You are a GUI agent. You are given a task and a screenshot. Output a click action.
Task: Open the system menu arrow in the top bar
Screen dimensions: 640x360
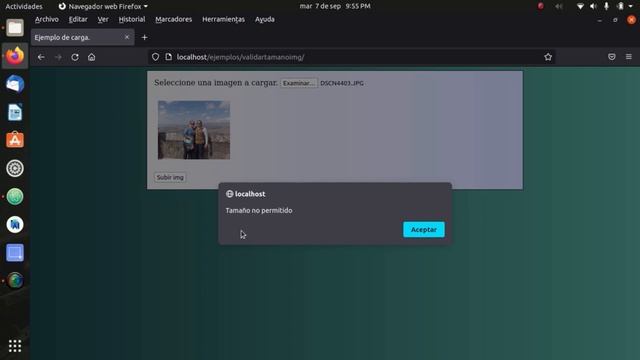point(630,6)
